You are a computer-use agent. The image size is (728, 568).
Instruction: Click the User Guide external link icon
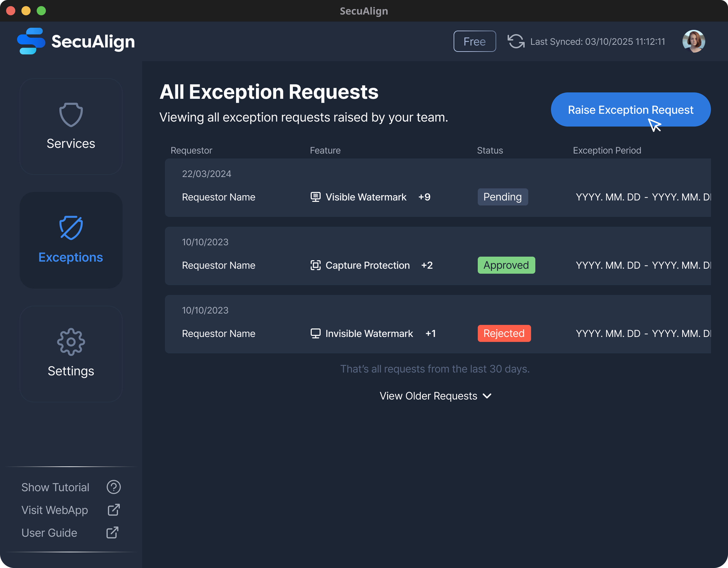click(x=112, y=533)
